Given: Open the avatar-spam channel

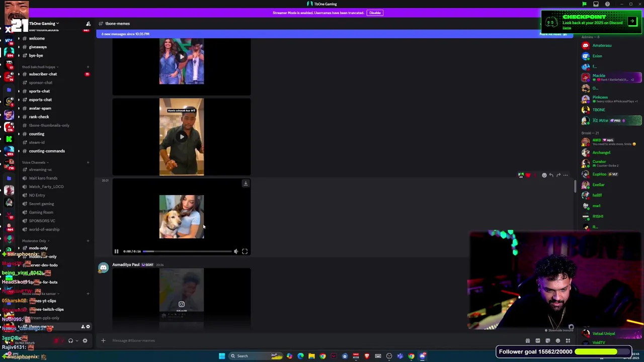Looking at the screenshot, I should 40,108.
